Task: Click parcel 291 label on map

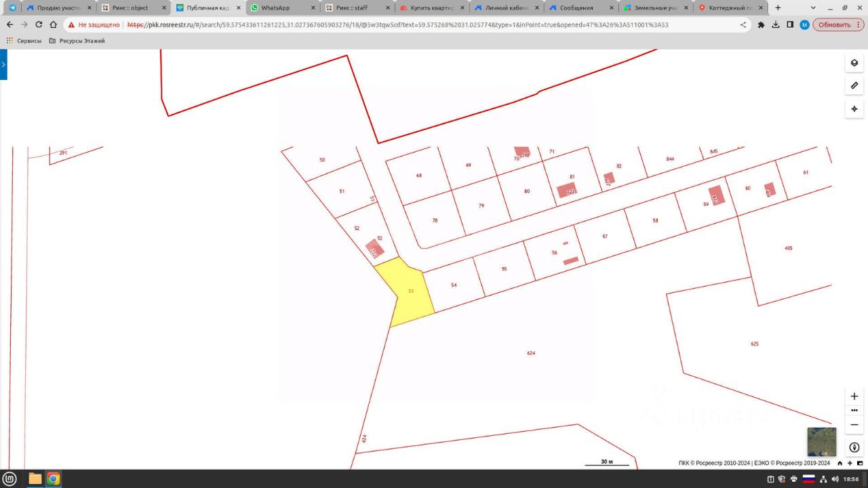Action: coord(63,153)
